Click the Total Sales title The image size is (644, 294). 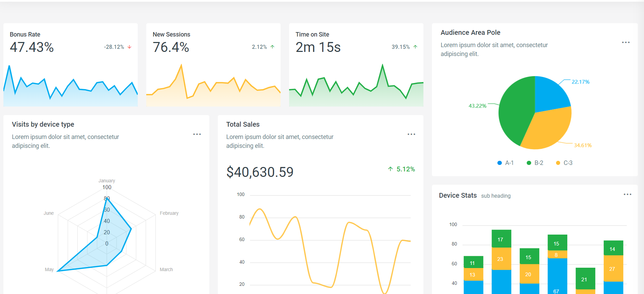coord(243,124)
